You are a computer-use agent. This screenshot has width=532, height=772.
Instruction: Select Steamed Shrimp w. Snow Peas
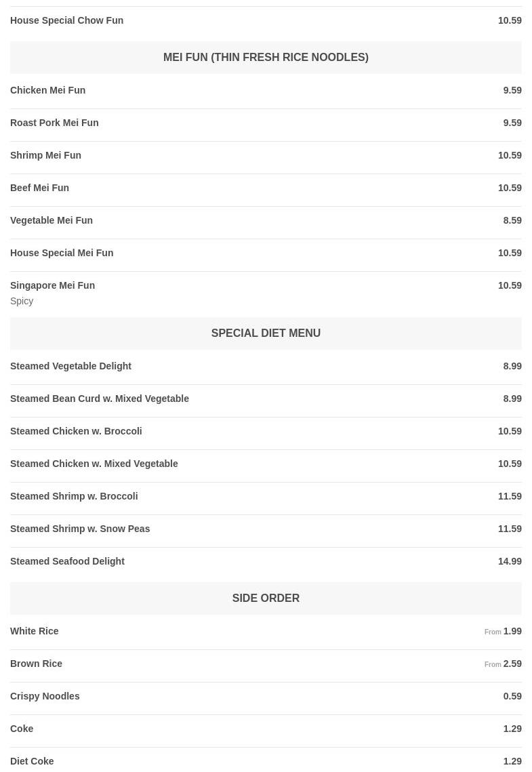click(x=80, y=529)
